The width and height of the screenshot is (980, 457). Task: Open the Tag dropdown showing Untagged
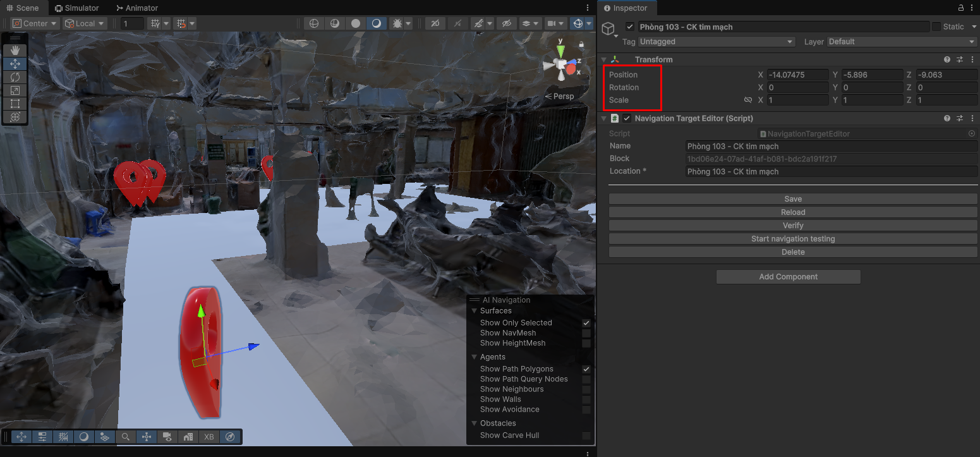pyautogui.click(x=716, y=42)
